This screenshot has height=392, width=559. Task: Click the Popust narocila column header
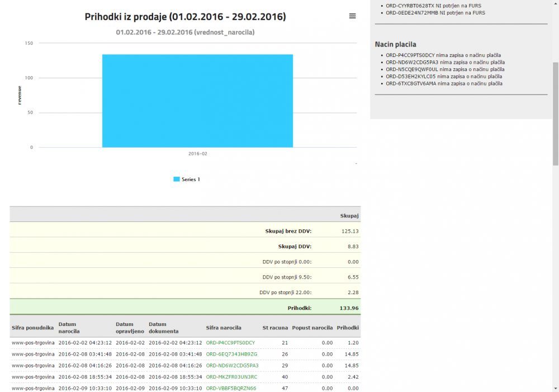point(312,328)
